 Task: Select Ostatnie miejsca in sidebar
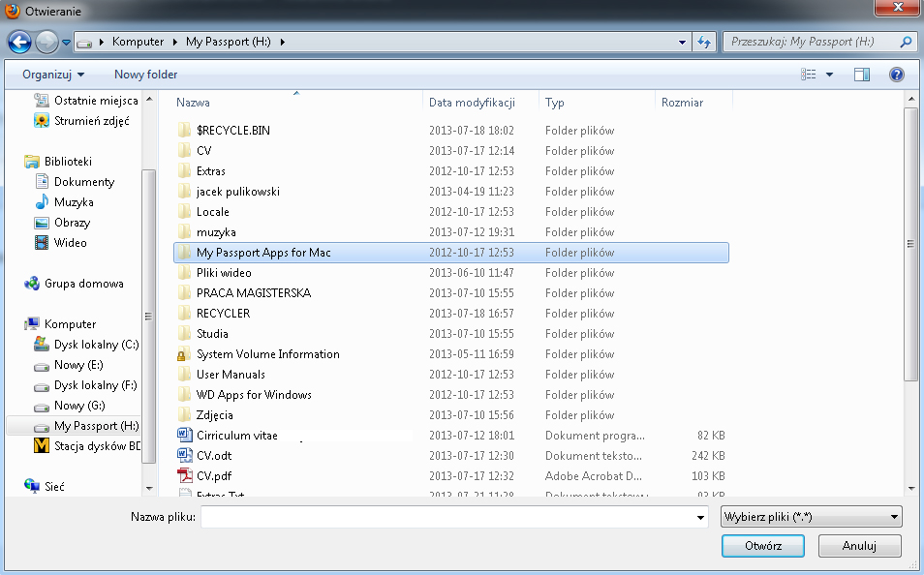point(85,101)
